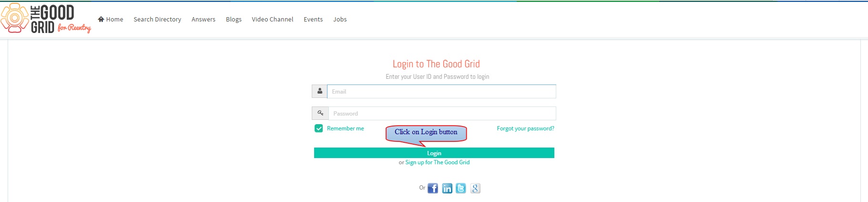868x202 pixels.
Task: Follow Sign up for The Good Grid link
Action: [438, 162]
